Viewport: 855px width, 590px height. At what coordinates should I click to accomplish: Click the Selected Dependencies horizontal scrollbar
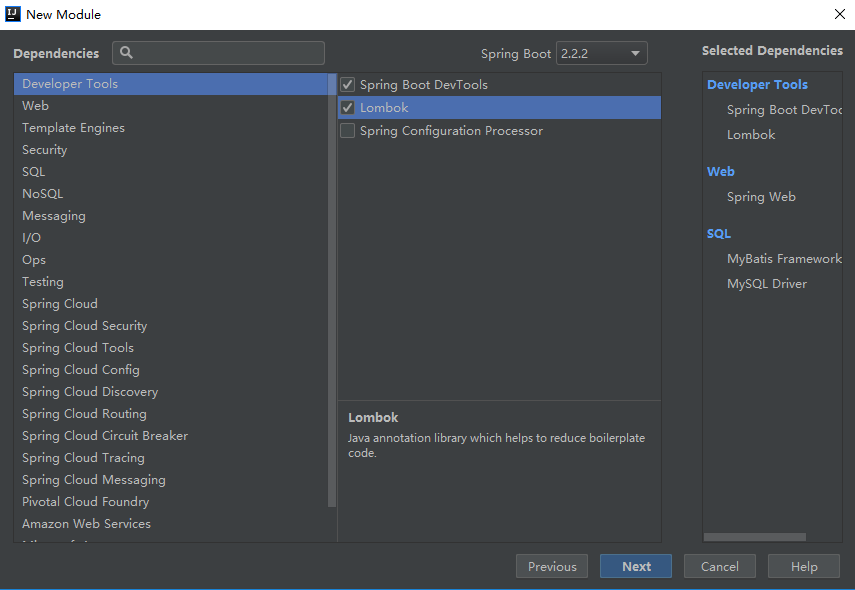coord(755,537)
